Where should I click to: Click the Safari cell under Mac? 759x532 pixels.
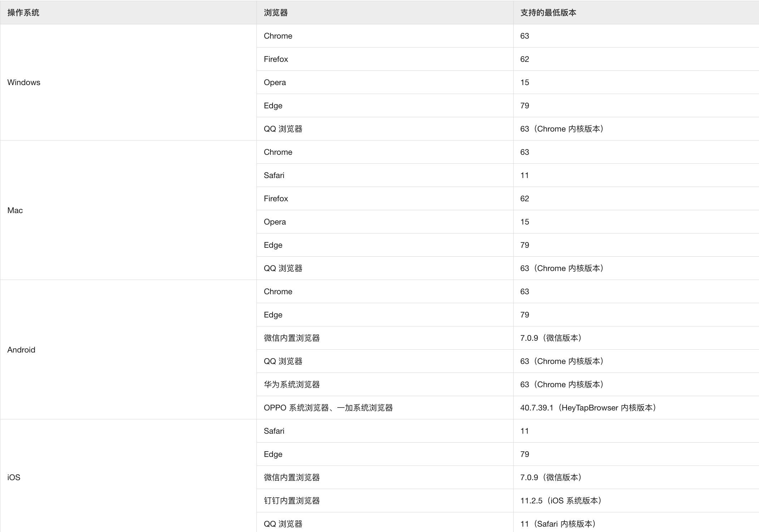274,175
